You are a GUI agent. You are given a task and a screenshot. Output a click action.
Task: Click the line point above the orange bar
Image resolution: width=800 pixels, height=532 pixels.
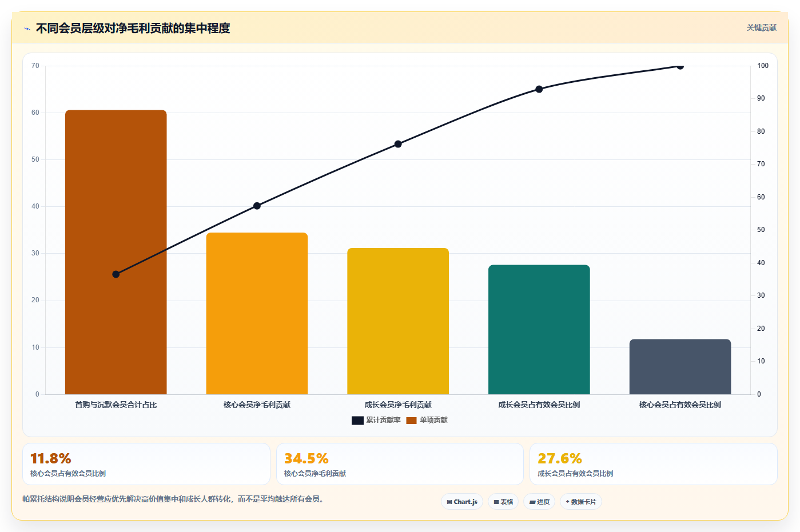click(257, 206)
